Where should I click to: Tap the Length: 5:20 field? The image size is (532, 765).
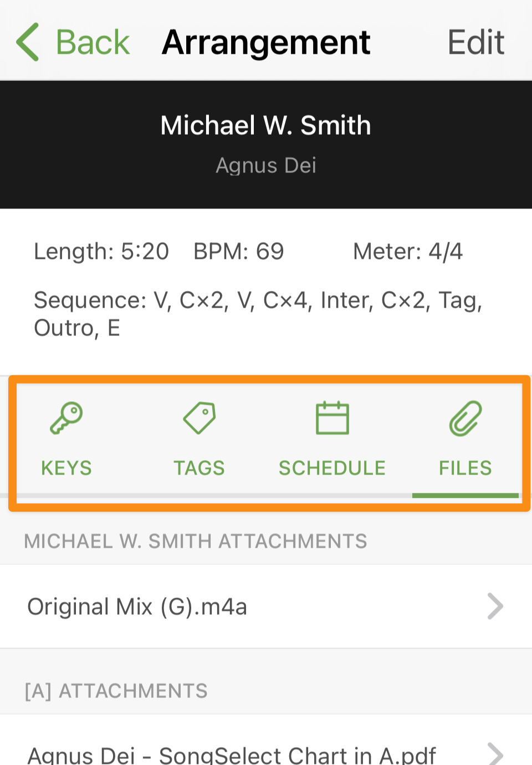tap(101, 252)
